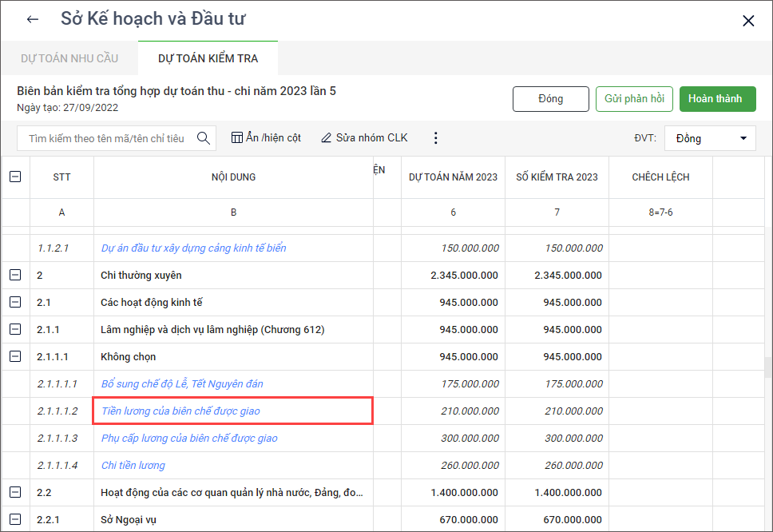Click the search field for tên chỉ tiêu
Viewport: 773px width, 532px height.
pyautogui.click(x=106, y=138)
